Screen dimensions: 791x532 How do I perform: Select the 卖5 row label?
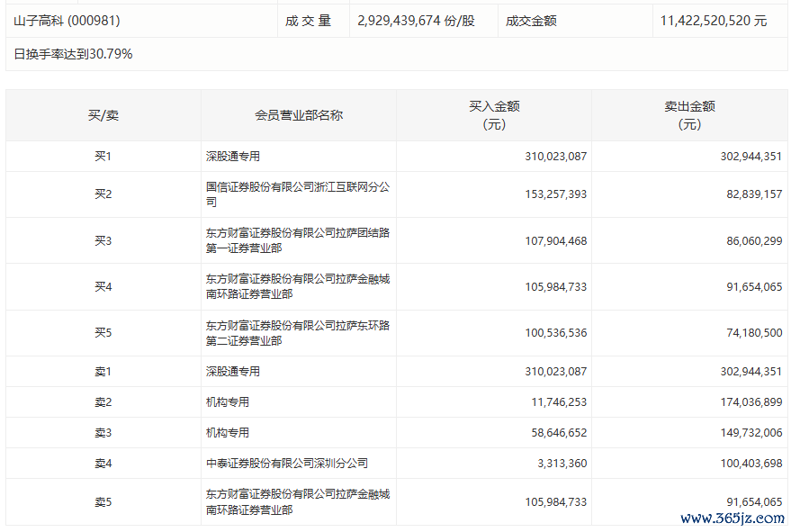coord(103,502)
